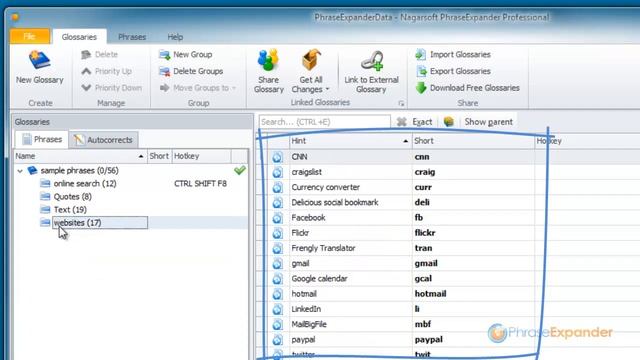Toggle Show parent option
640x360 pixels.
click(489, 122)
